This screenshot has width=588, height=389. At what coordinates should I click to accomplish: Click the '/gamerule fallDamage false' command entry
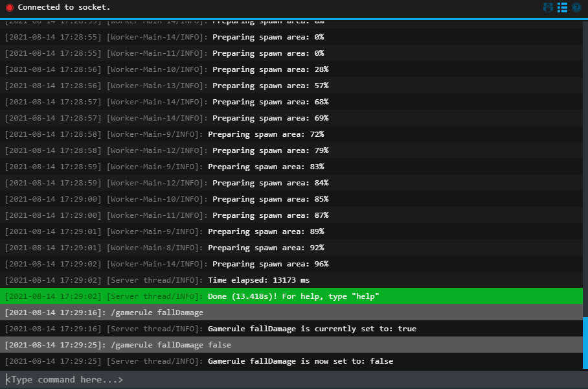tap(291, 345)
